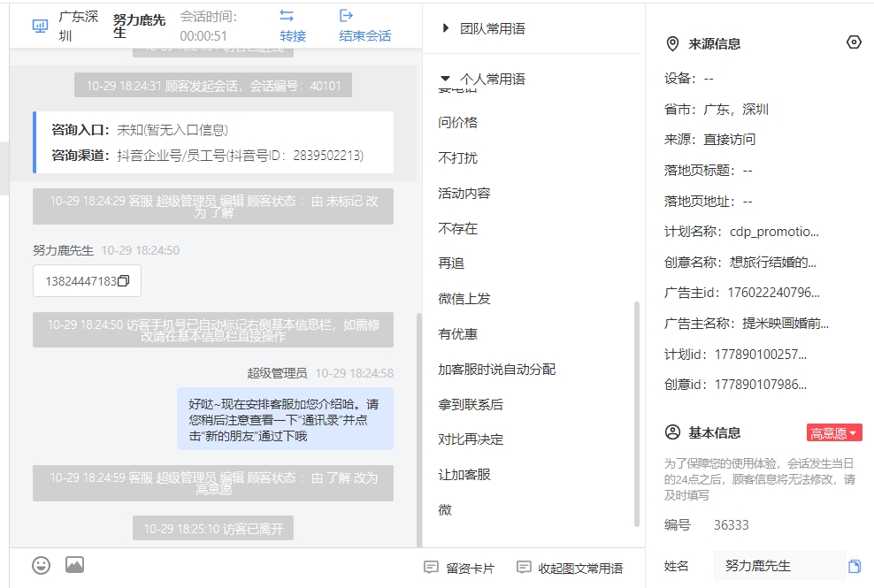Open the emoji picker smiley icon
The width and height of the screenshot is (874, 588).
(42, 566)
